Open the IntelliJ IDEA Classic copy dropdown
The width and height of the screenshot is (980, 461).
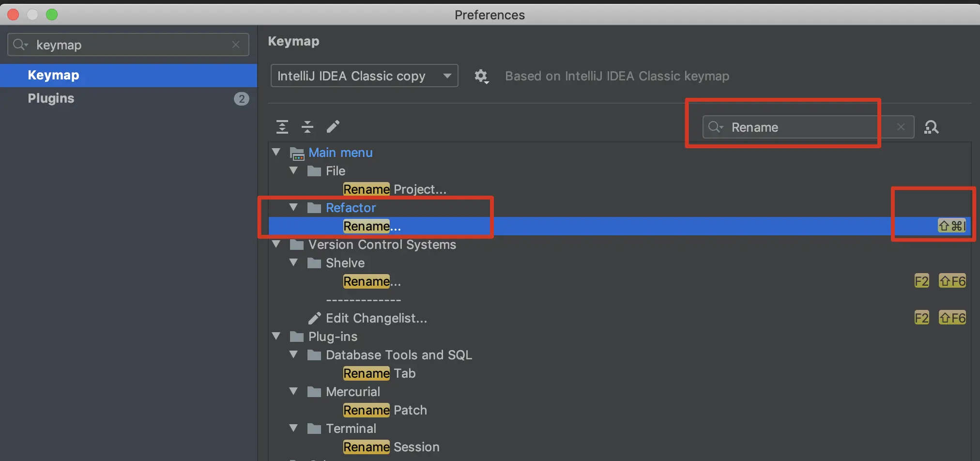click(364, 76)
